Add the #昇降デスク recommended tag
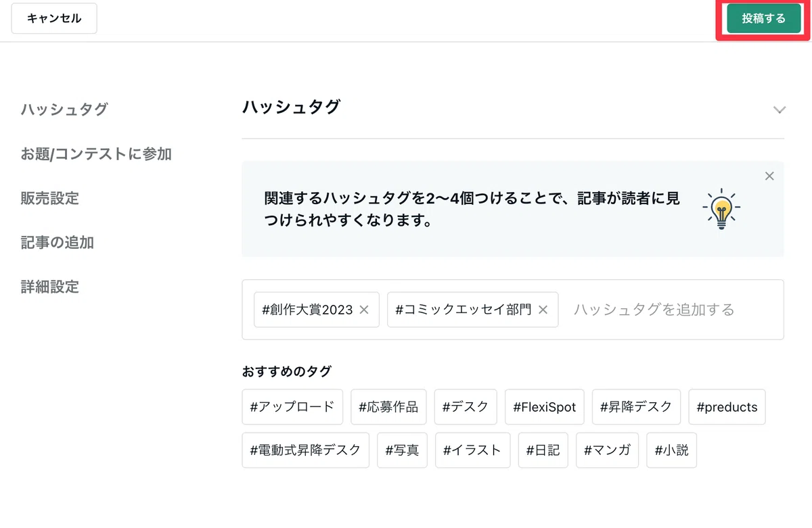Viewport: 812px width, 528px height. [x=636, y=407]
